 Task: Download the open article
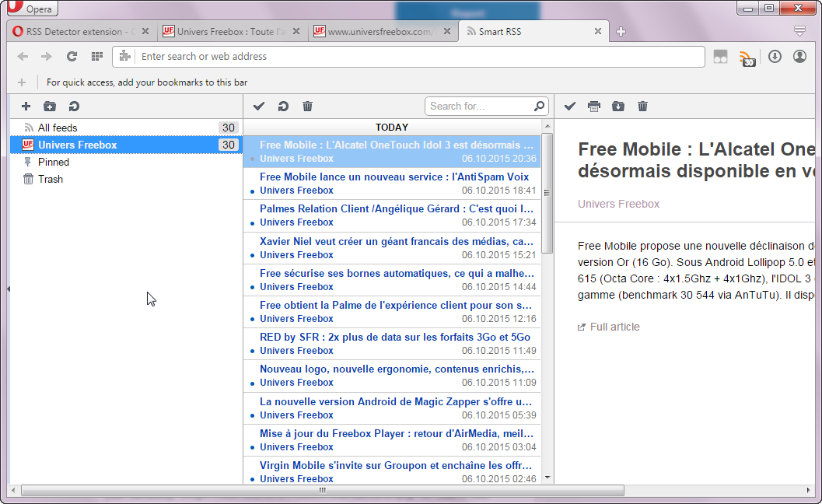click(618, 107)
